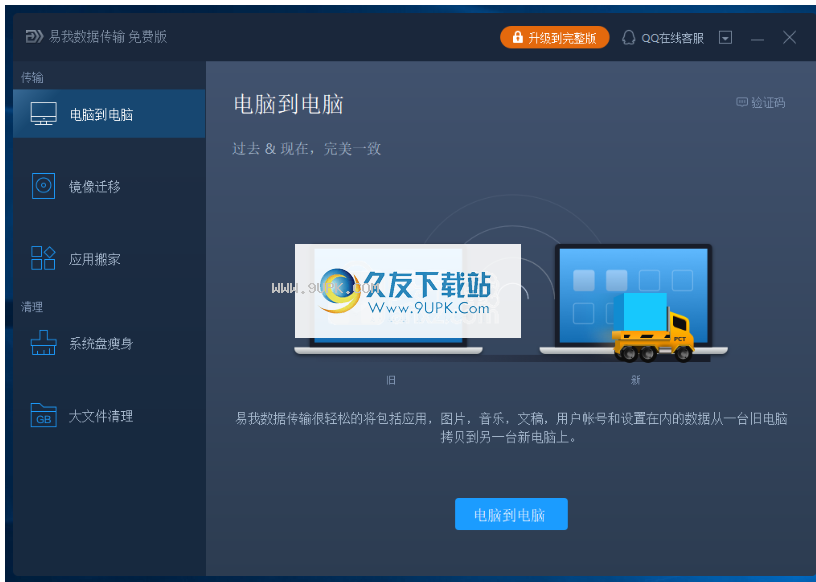Viewport: 816px width, 582px height.
Task: Click the lock icon on upgrade button
Action: (x=517, y=37)
